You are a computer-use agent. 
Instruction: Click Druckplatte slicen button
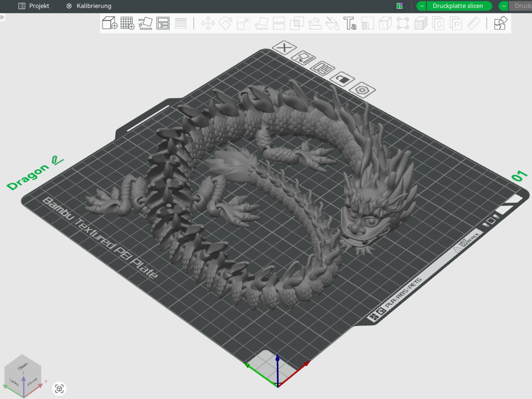458,6
